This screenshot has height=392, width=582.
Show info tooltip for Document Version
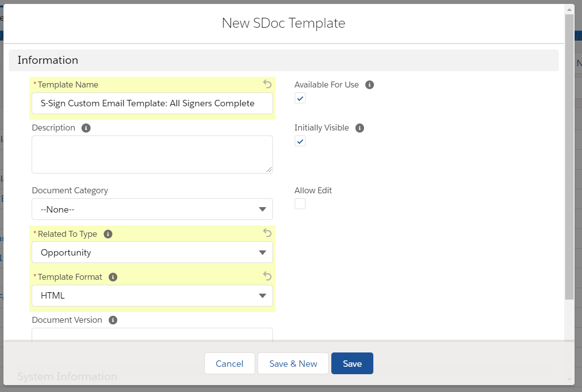pos(113,320)
